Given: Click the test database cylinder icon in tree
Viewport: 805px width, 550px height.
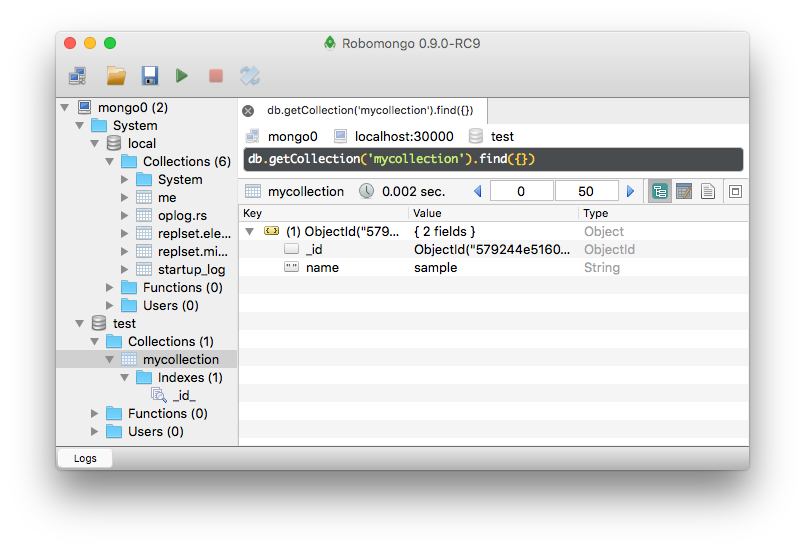Looking at the screenshot, I should [x=99, y=323].
